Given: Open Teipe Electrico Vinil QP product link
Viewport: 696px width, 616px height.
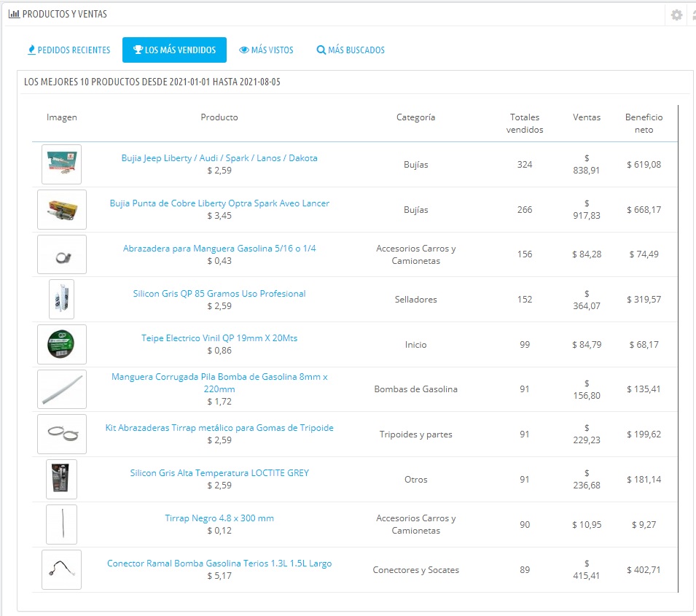Looking at the screenshot, I should point(219,338).
